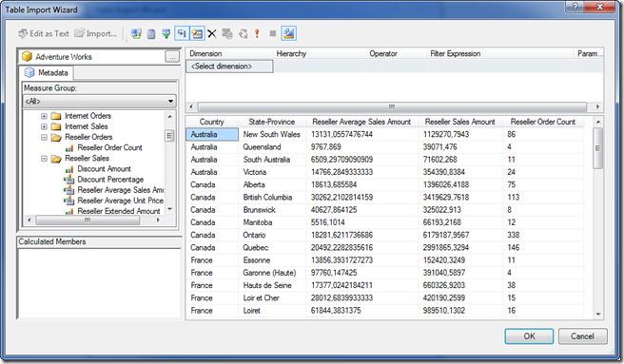
Task: Select the Loir et Cher cell
Action: [x=272, y=298]
